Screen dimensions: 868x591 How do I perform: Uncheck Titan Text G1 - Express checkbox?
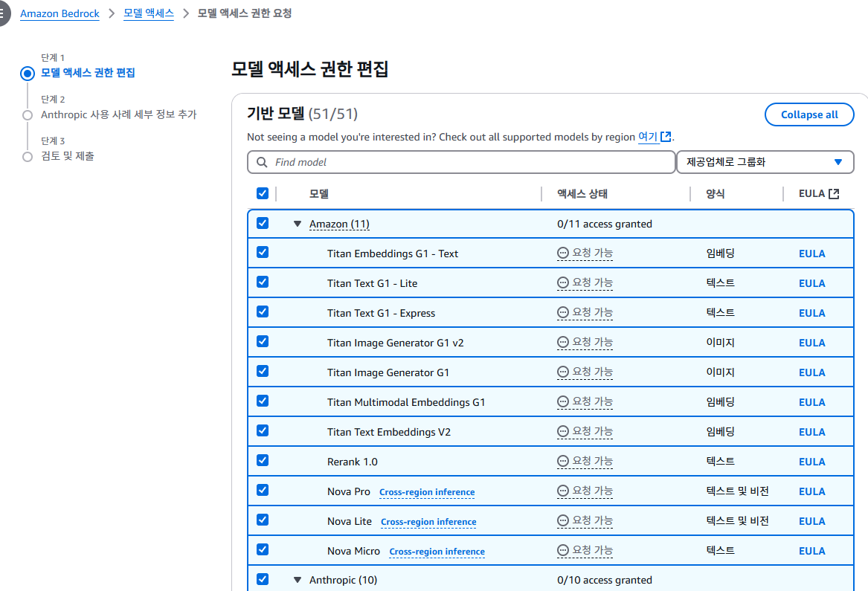tap(263, 312)
